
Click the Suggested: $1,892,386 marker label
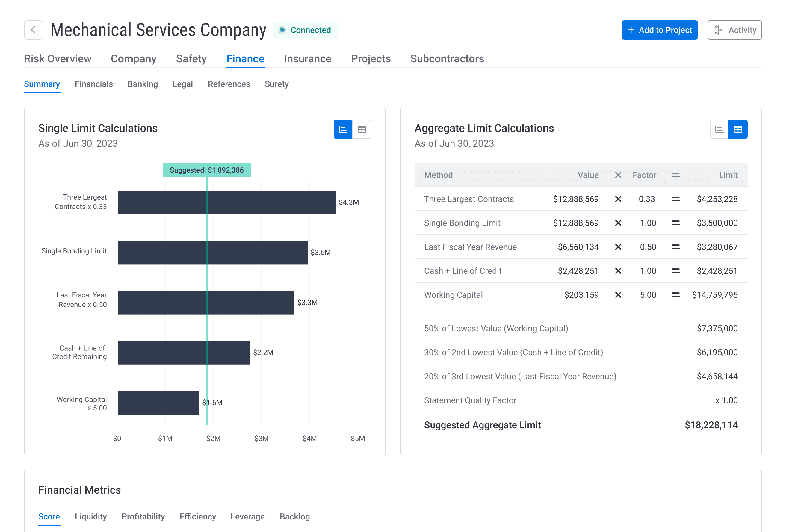point(207,170)
